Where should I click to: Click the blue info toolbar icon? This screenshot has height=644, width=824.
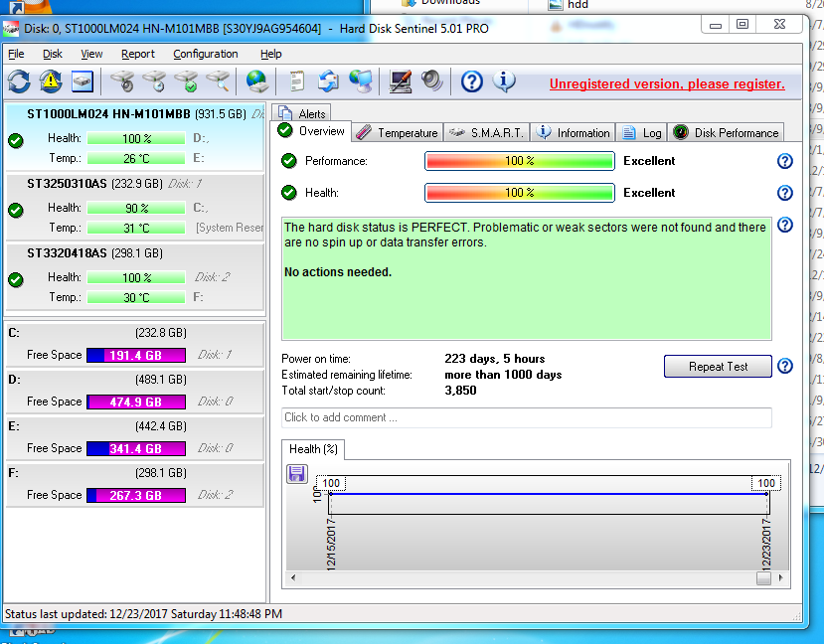504,81
